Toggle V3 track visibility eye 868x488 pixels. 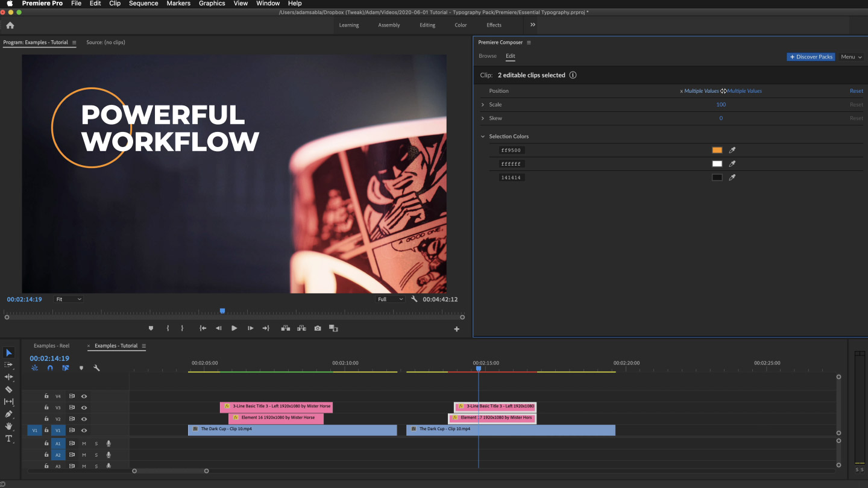click(84, 408)
